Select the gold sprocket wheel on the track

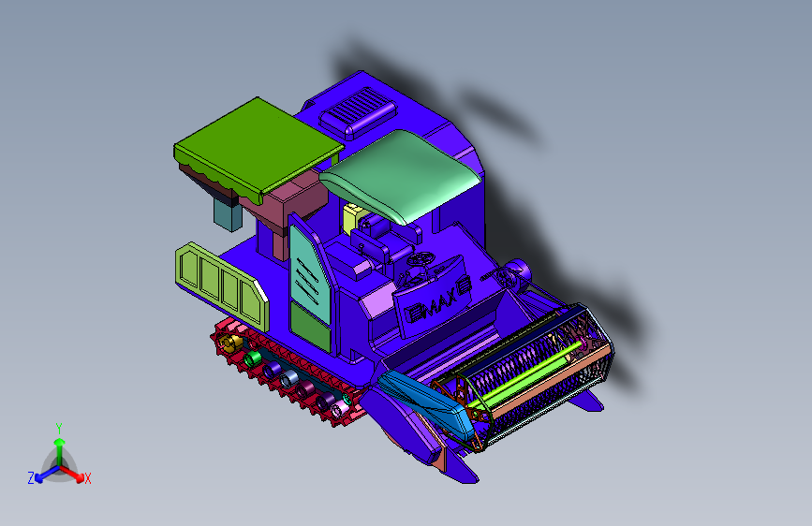[x=229, y=343]
